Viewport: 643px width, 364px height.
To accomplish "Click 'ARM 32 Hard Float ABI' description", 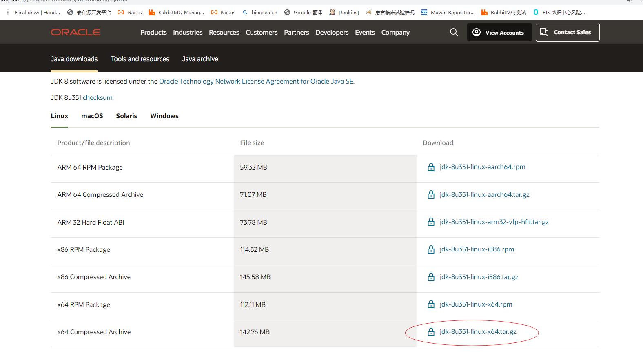I will [x=91, y=222].
